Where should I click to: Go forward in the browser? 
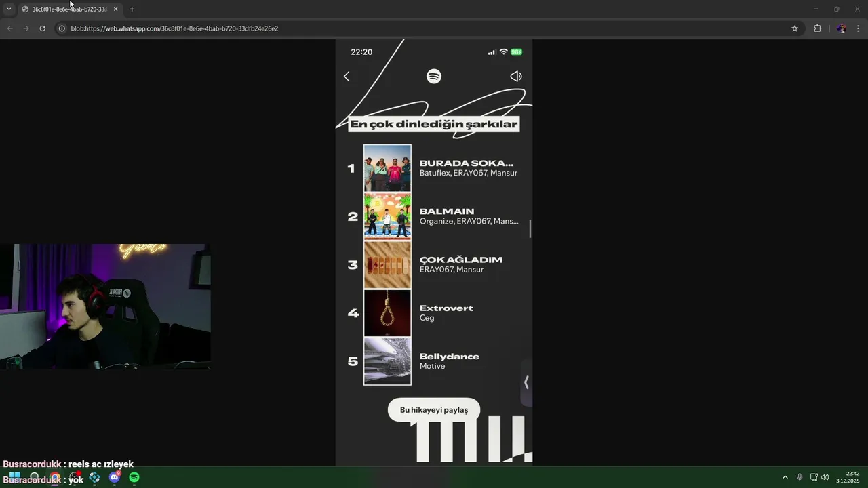coord(26,28)
